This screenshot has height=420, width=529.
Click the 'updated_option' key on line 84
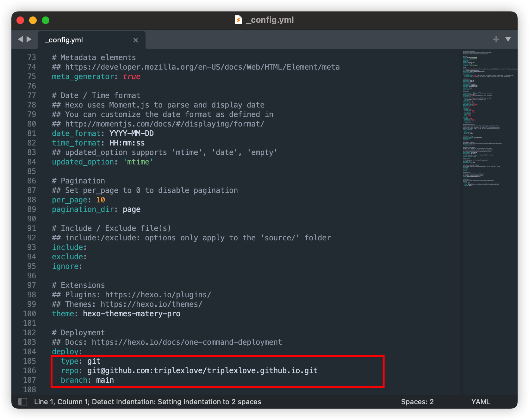pyautogui.click(x=83, y=162)
